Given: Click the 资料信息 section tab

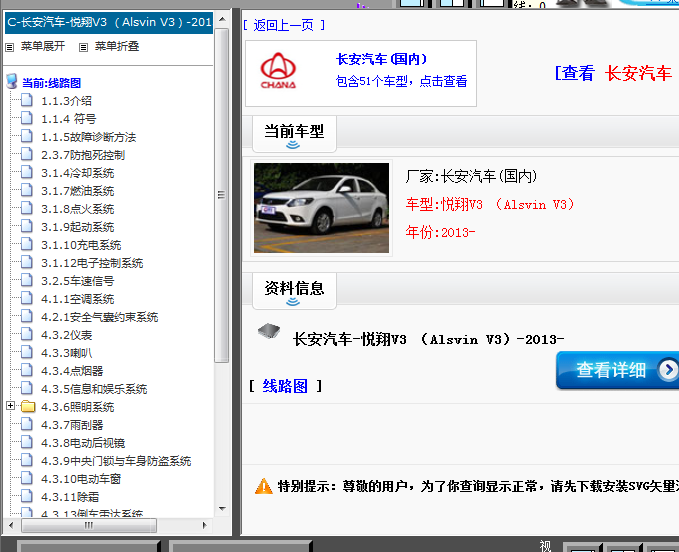Looking at the screenshot, I should click(x=294, y=291).
